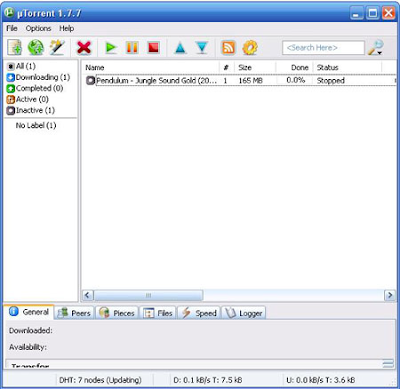Click the horizontal scrollbar right arrow
The width and height of the screenshot is (400, 389).
click(x=390, y=295)
